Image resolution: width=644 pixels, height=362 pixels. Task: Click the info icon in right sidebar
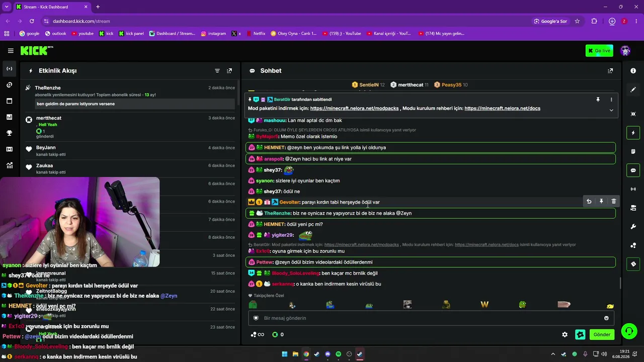(633, 71)
